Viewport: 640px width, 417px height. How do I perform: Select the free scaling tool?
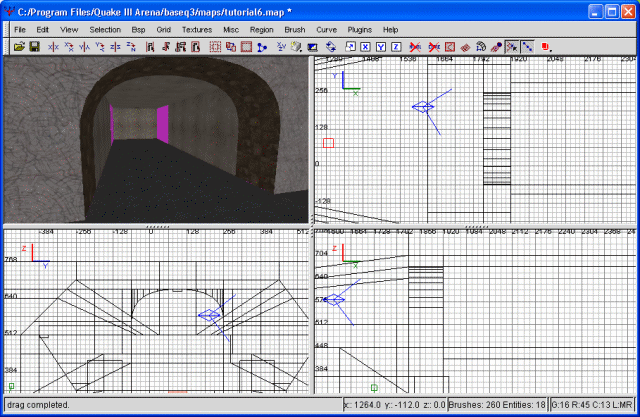(350, 47)
